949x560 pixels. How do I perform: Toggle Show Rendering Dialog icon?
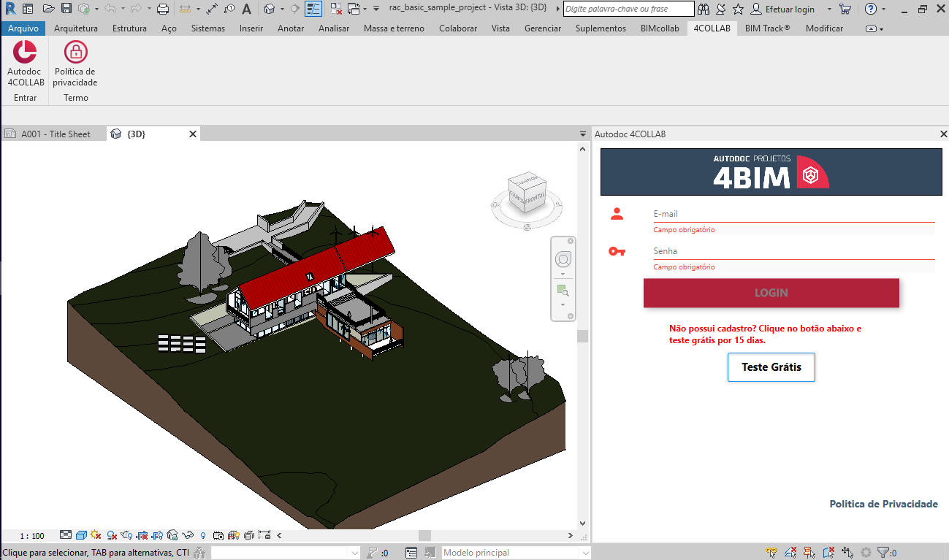(126, 535)
